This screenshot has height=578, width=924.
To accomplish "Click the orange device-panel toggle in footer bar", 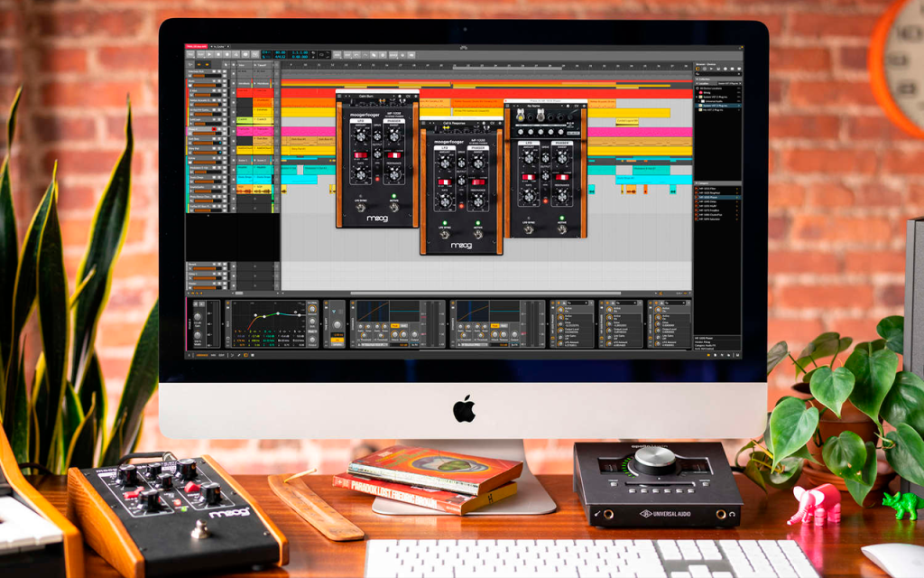I will 245,355.
